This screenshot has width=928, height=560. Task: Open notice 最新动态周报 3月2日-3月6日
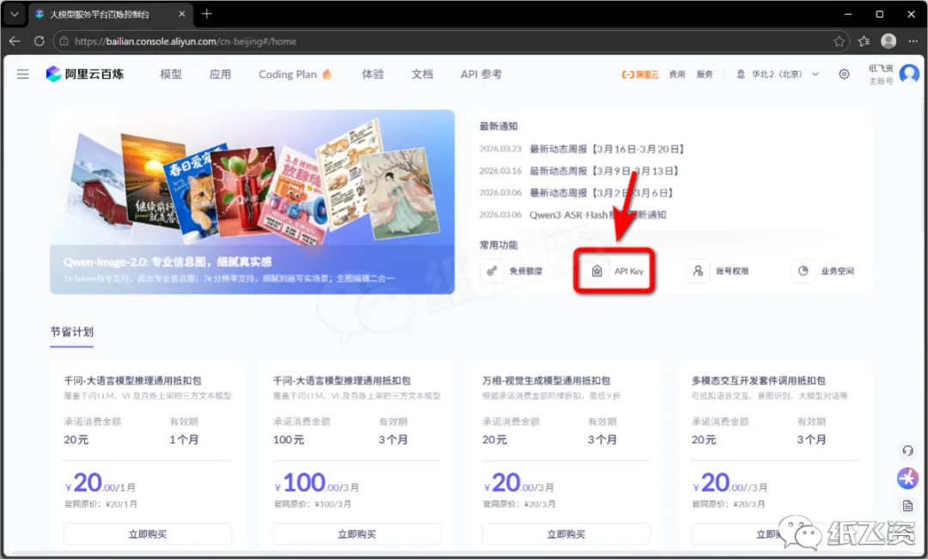click(x=601, y=192)
